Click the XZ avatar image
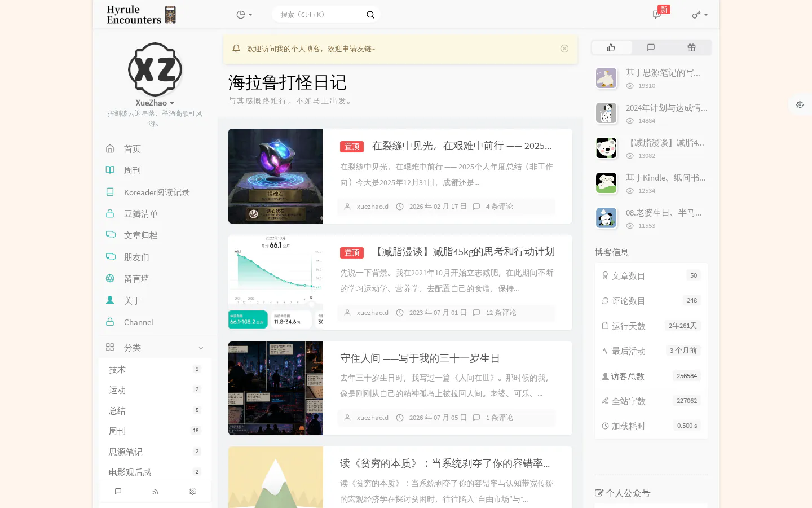The width and height of the screenshot is (812, 508). pyautogui.click(x=155, y=69)
